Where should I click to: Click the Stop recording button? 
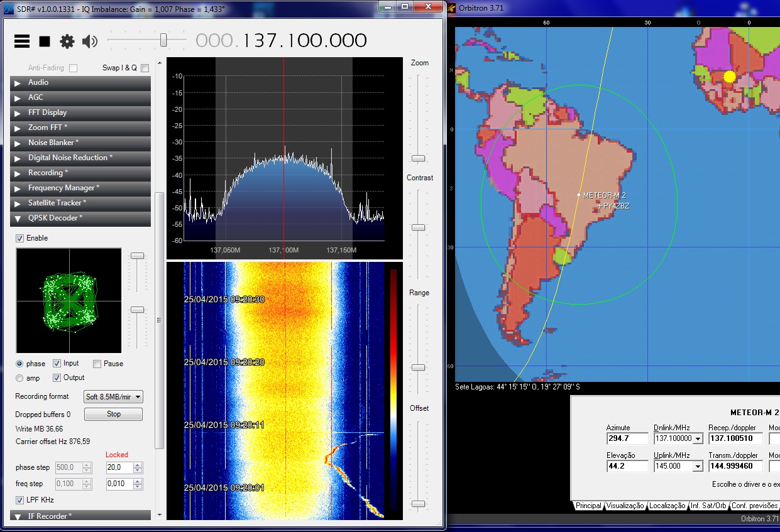[x=113, y=415]
